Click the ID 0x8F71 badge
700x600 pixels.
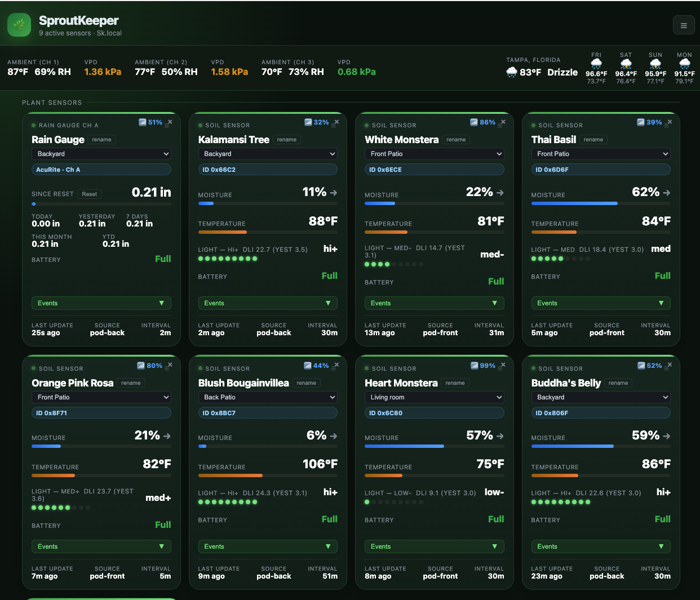[101, 413]
